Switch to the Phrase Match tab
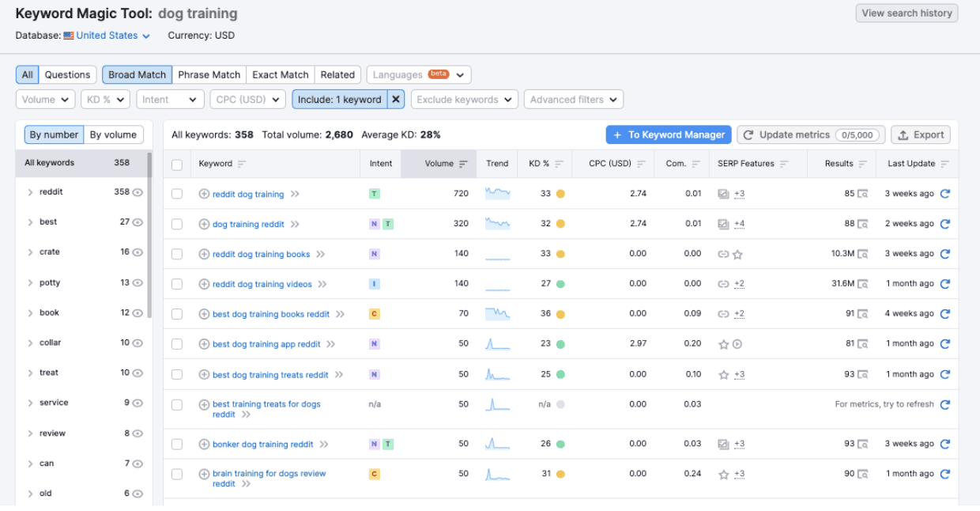The image size is (980, 511). [208, 74]
